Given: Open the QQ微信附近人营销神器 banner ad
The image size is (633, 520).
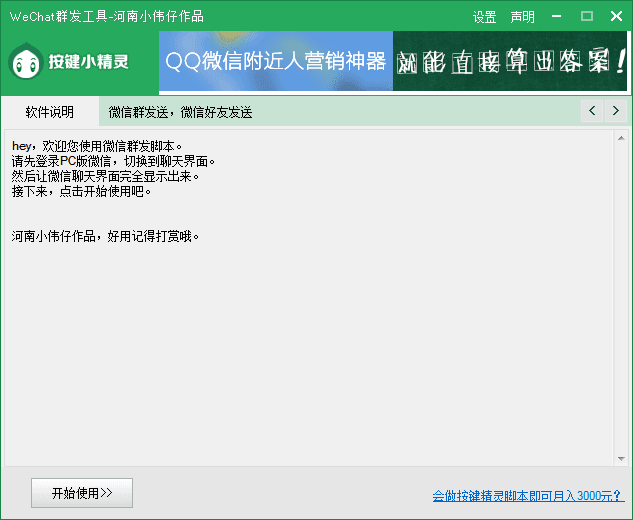Looking at the screenshot, I should click(x=276, y=61).
